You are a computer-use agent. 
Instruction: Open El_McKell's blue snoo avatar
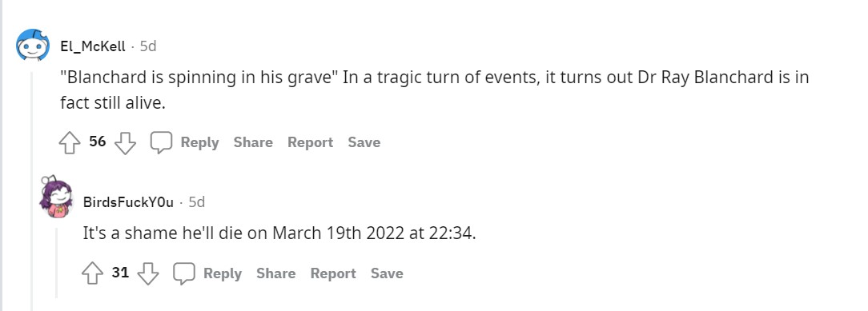click(33, 46)
